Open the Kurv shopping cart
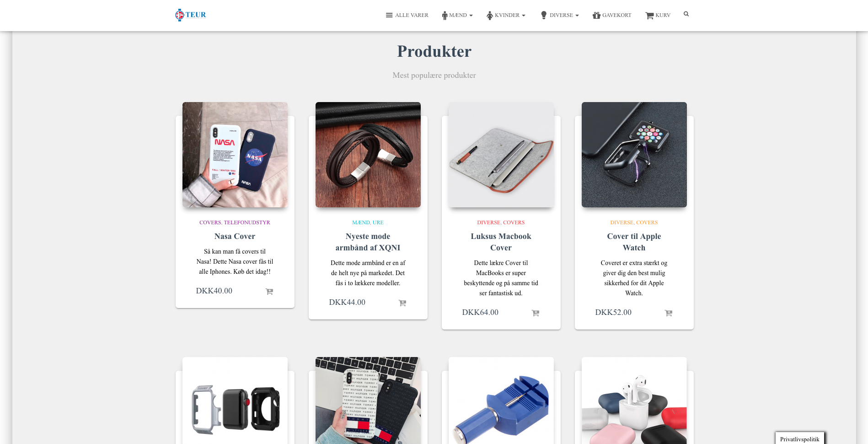Screen dimensions: 868x444 pyautogui.click(x=658, y=15)
